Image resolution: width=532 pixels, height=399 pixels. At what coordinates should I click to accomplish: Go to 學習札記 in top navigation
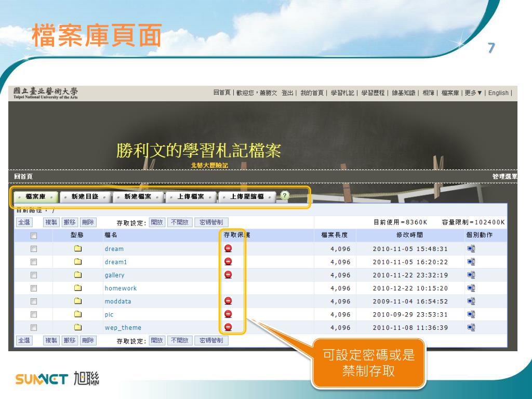click(342, 93)
